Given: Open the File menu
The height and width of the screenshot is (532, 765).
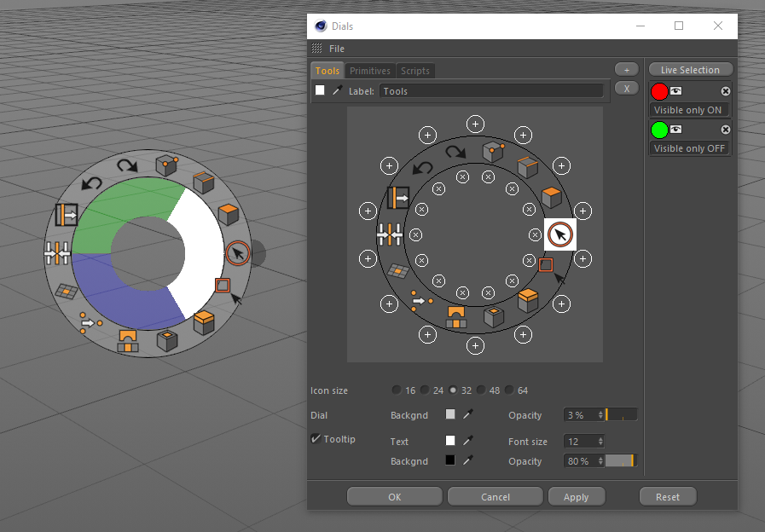Looking at the screenshot, I should click(x=337, y=49).
